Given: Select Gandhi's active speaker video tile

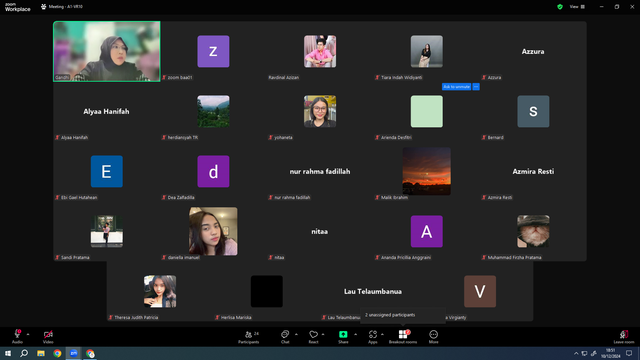Looking at the screenshot, I should 107,51.
